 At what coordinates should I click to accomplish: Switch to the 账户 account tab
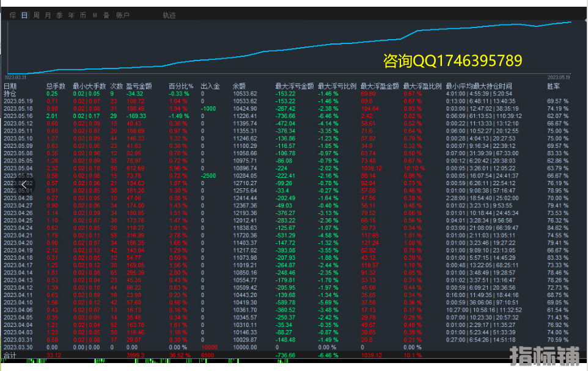122,15
